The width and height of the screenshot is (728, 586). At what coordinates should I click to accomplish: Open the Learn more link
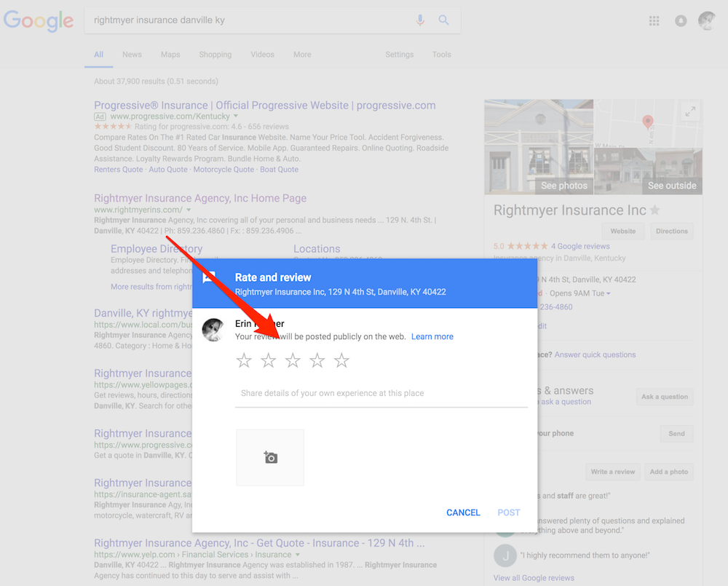click(x=432, y=336)
